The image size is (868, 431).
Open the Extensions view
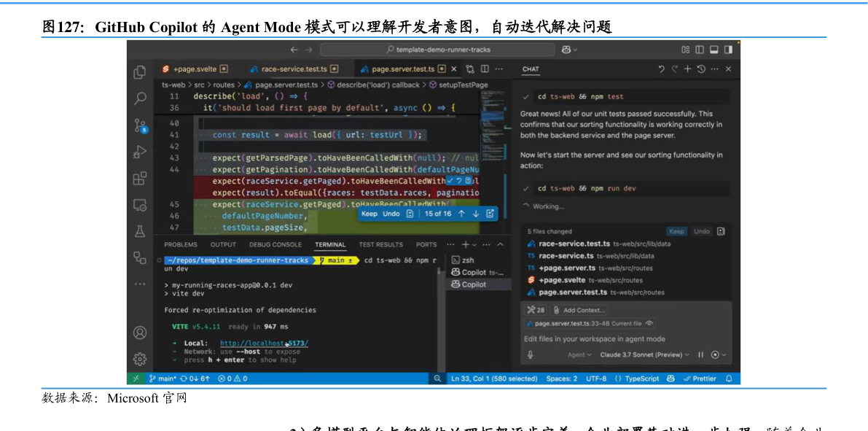pos(139,179)
